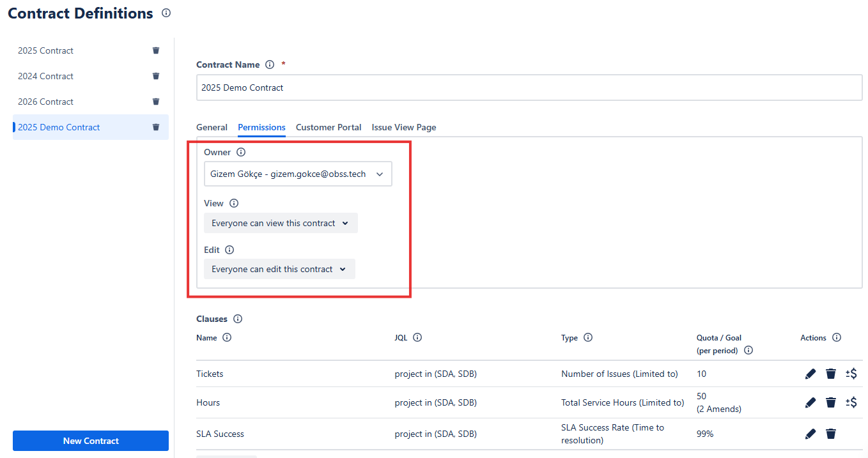Open the Edit permission dropdown

point(279,269)
